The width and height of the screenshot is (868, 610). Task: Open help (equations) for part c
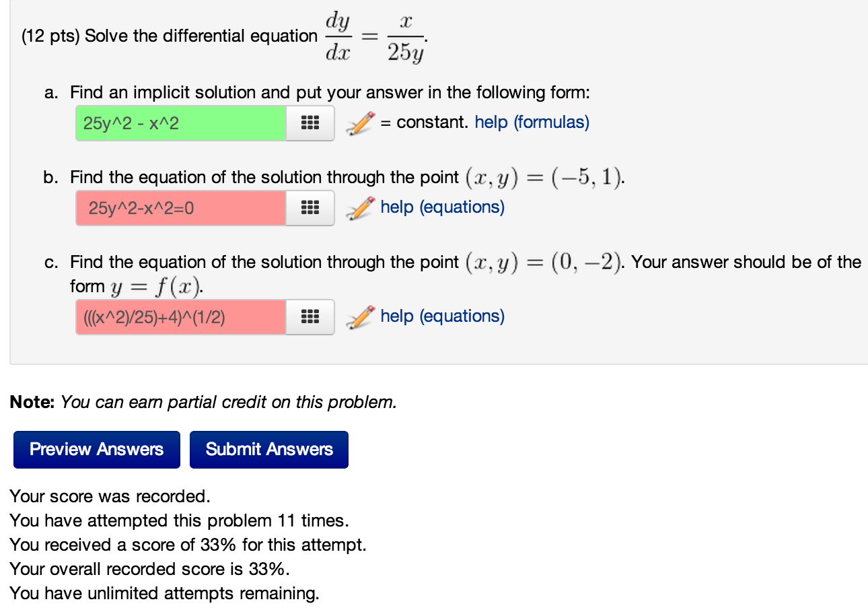(x=442, y=316)
